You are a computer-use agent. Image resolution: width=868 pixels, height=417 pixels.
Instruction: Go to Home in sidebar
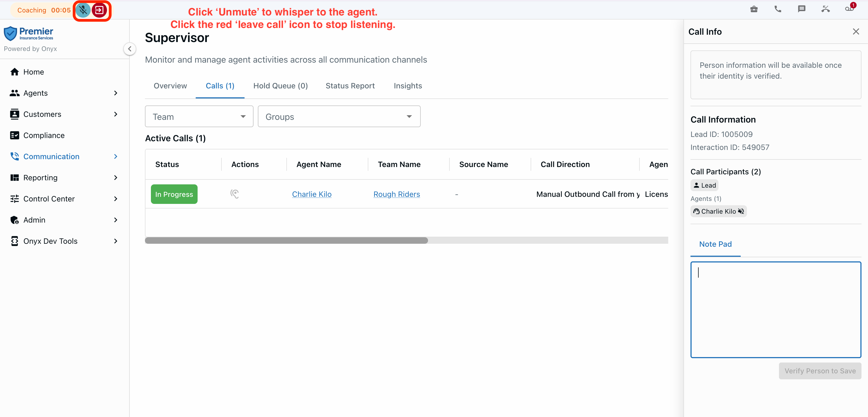coord(64,72)
